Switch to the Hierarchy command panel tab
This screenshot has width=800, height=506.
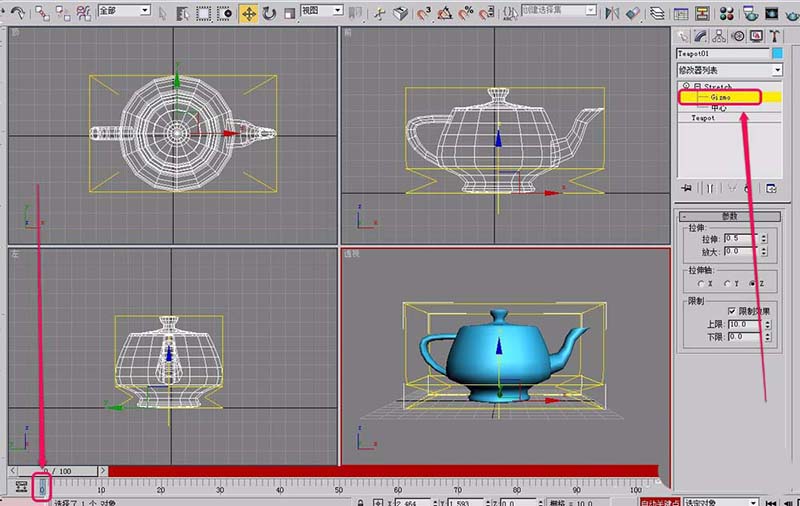719,36
